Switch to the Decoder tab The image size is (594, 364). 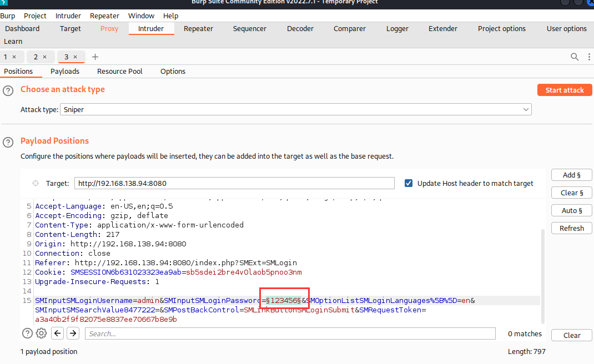(x=300, y=29)
